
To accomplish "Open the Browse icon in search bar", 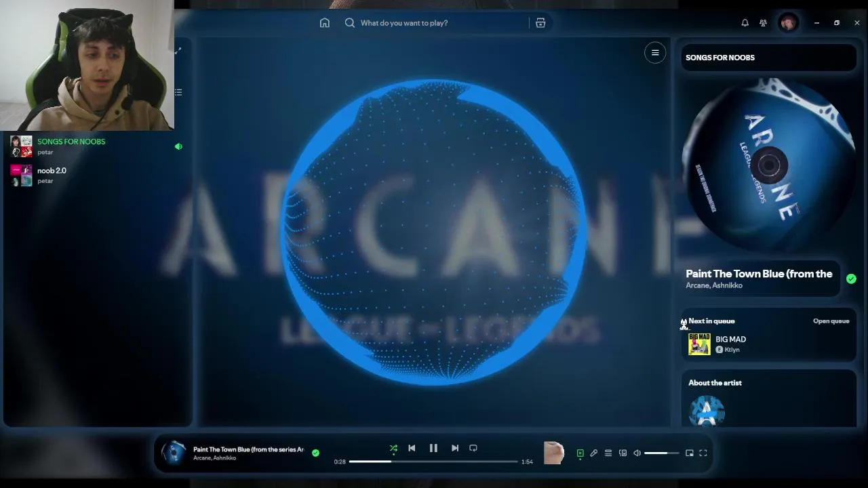I will (540, 23).
